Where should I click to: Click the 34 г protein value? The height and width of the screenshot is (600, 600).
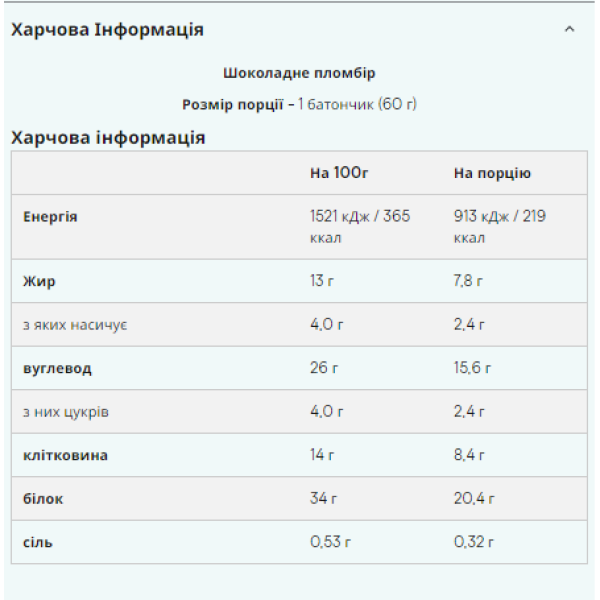[324, 498]
